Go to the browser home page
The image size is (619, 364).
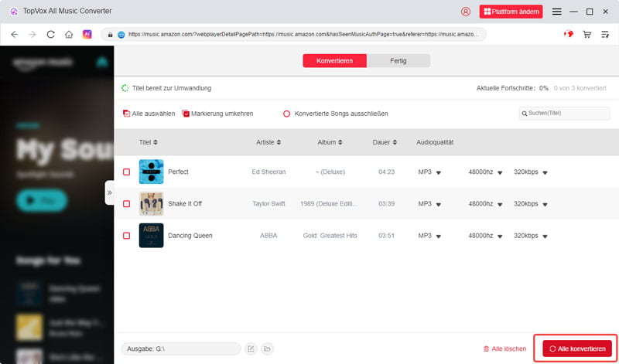69,35
